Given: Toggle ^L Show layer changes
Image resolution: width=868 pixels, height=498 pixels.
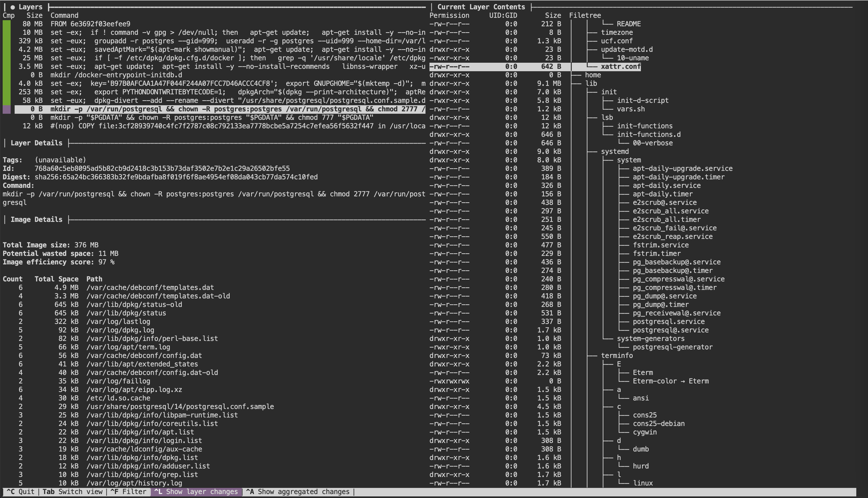Looking at the screenshot, I should tap(196, 492).
